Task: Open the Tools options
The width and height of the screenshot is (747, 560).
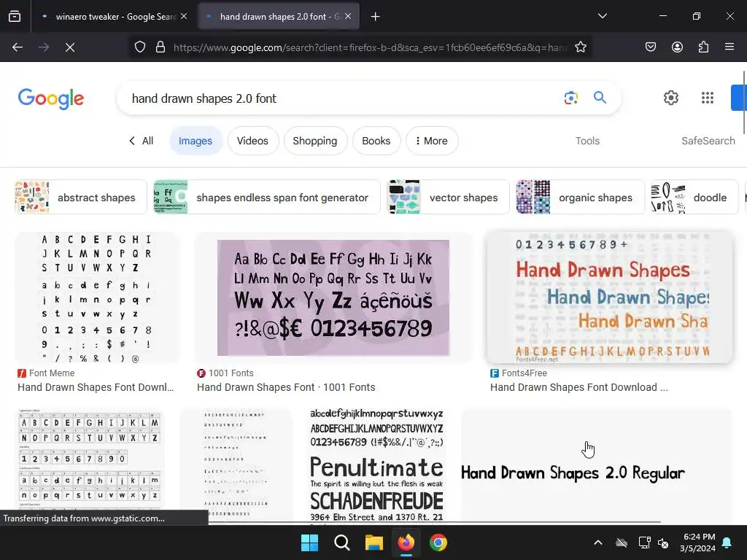Action: coord(587,141)
